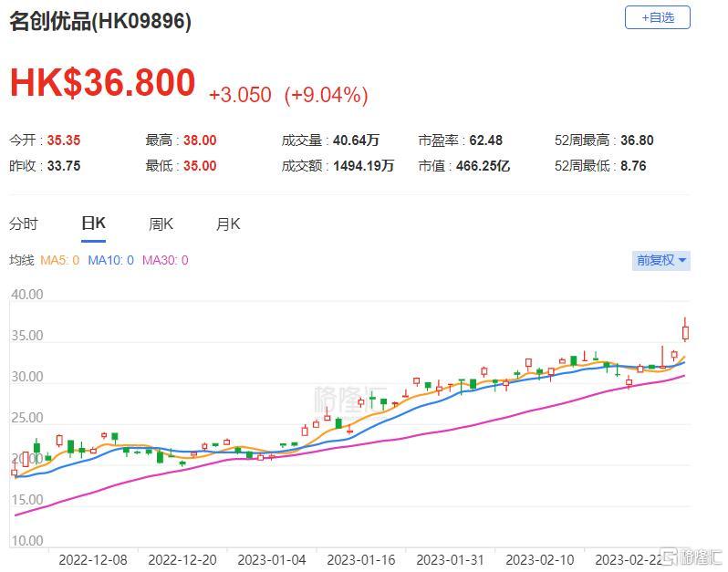Click the 15.00 price axis label
The image size is (728, 572).
(x=27, y=500)
